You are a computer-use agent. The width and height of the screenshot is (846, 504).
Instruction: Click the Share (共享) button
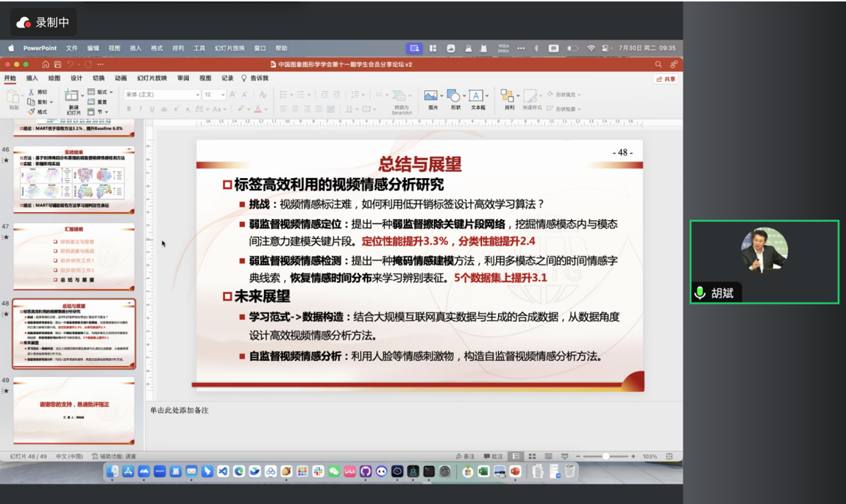point(666,79)
